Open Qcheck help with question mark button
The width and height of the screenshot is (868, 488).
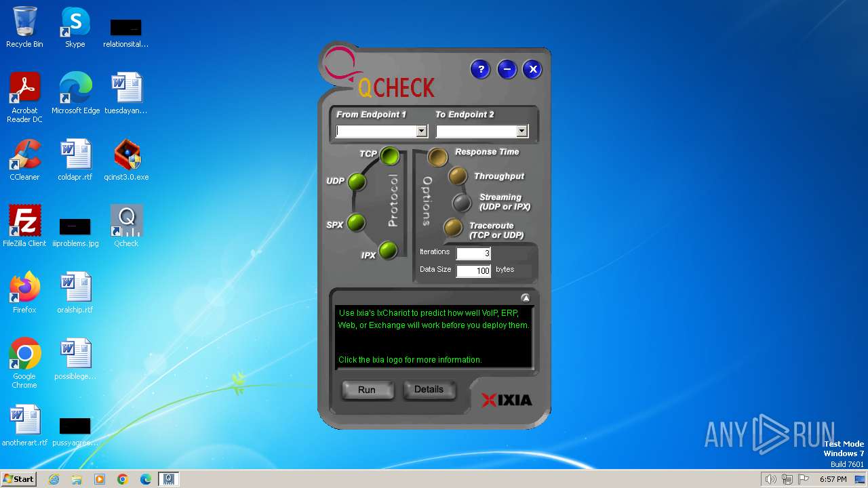[480, 69]
